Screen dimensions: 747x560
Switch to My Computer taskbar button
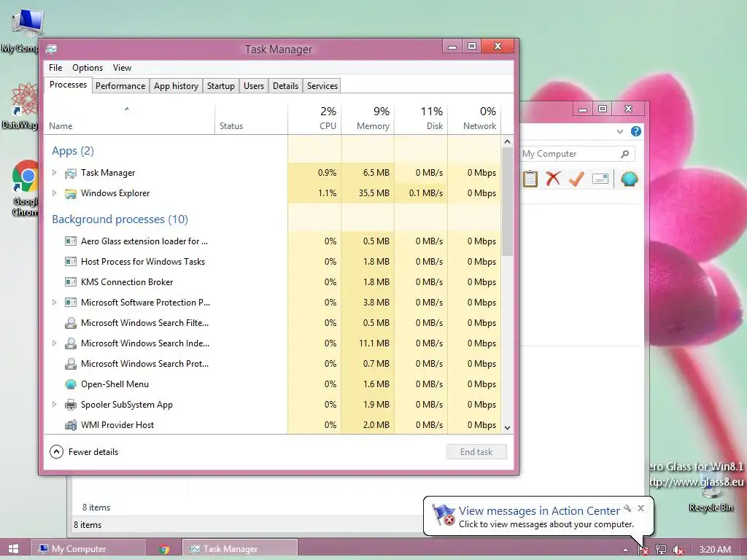pos(88,549)
